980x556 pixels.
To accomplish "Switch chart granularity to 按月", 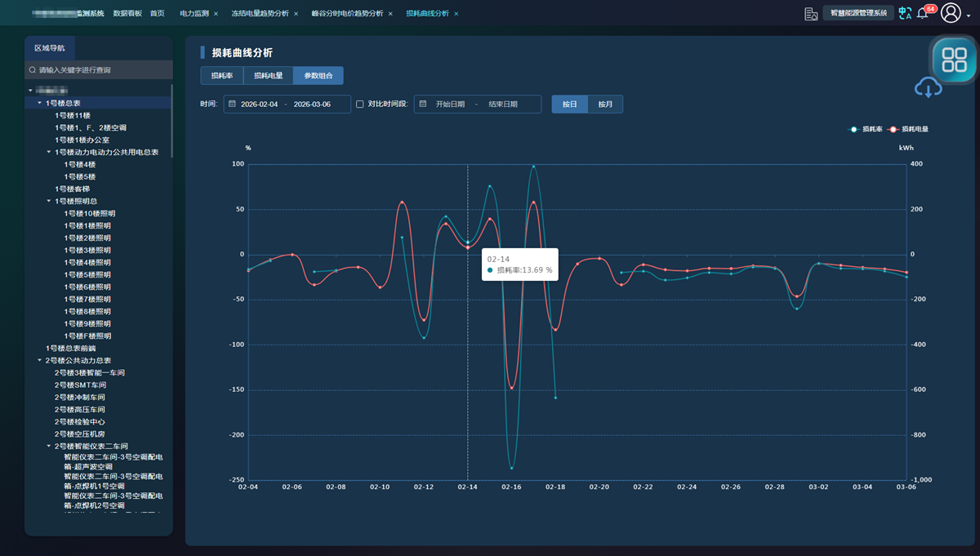I will pos(607,104).
